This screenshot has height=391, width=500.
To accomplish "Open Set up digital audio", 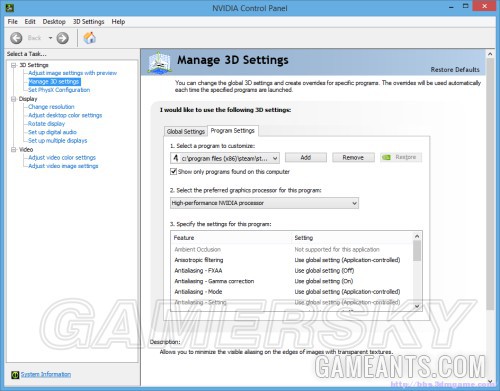I will (x=52, y=132).
